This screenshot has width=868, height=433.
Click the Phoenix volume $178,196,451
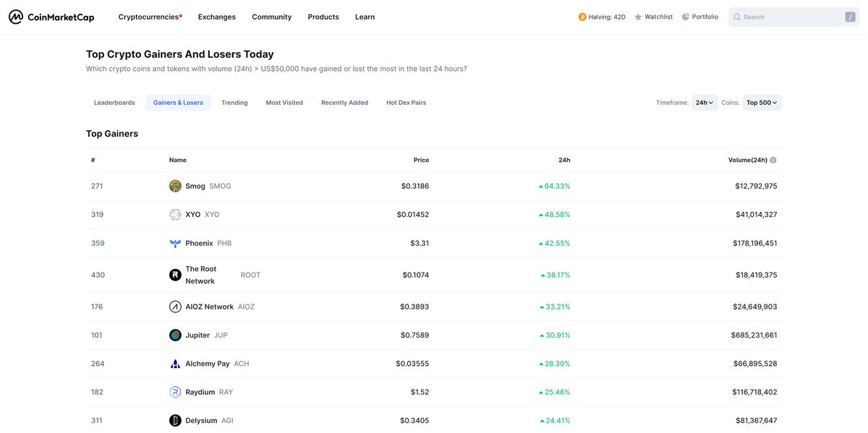click(755, 244)
